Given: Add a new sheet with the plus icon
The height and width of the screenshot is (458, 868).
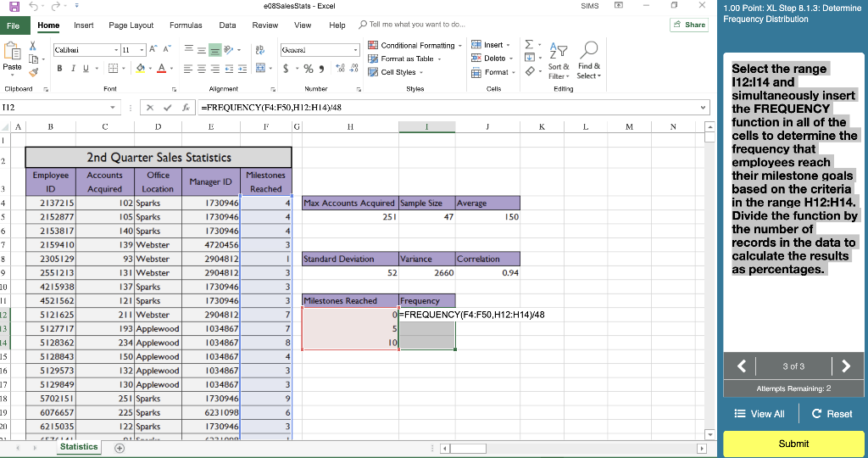Looking at the screenshot, I should click(120, 448).
